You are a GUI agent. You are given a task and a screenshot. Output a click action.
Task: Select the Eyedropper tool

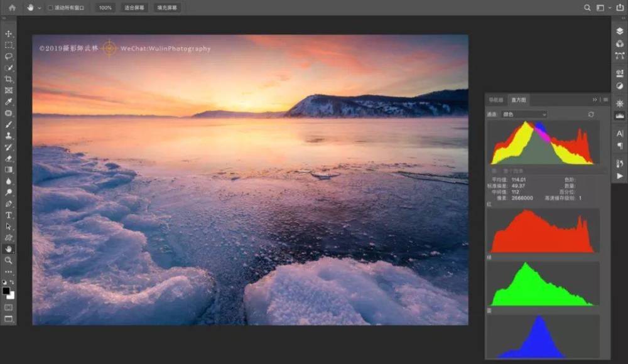pos(8,102)
